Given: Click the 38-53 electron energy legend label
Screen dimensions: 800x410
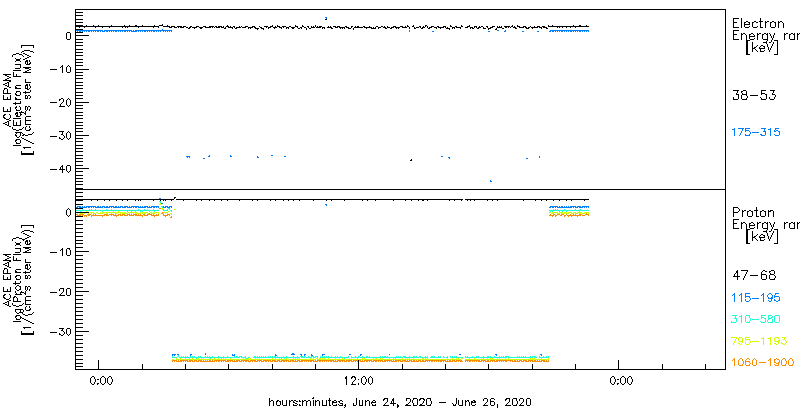Looking at the screenshot, I should [754, 95].
